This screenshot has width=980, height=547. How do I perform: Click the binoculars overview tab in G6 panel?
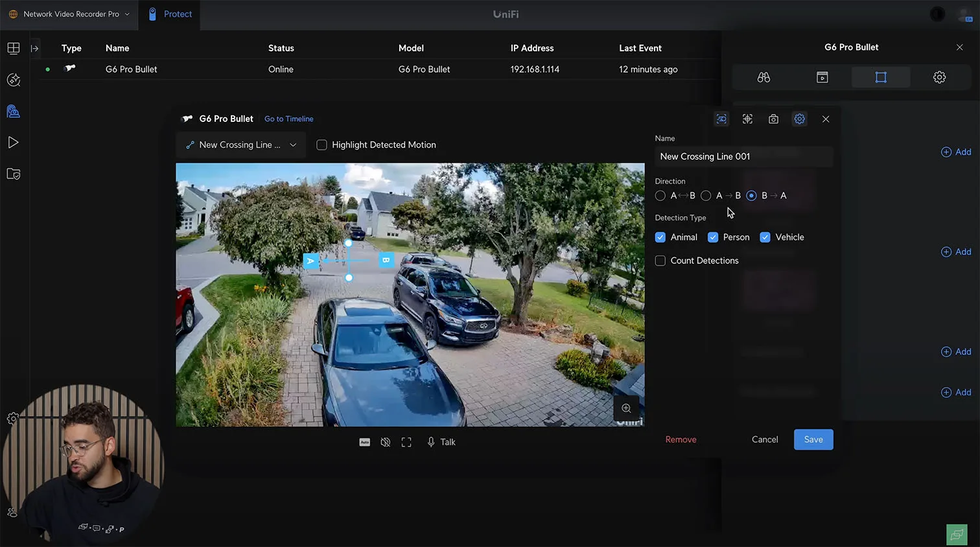[764, 77]
